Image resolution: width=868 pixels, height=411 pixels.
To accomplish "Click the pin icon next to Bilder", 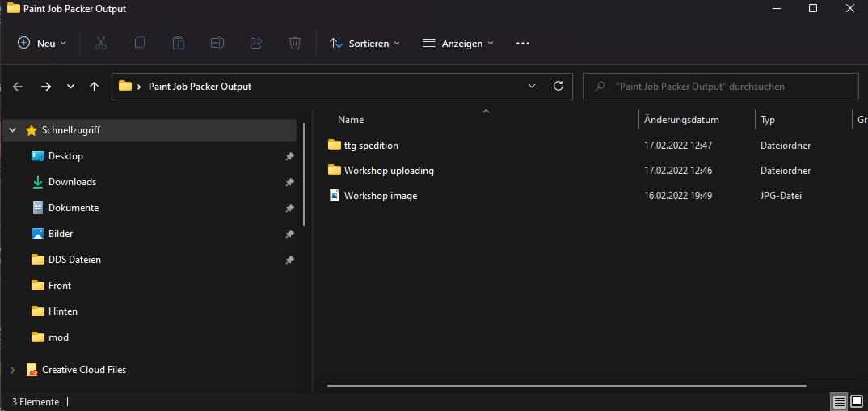I will click(289, 235).
